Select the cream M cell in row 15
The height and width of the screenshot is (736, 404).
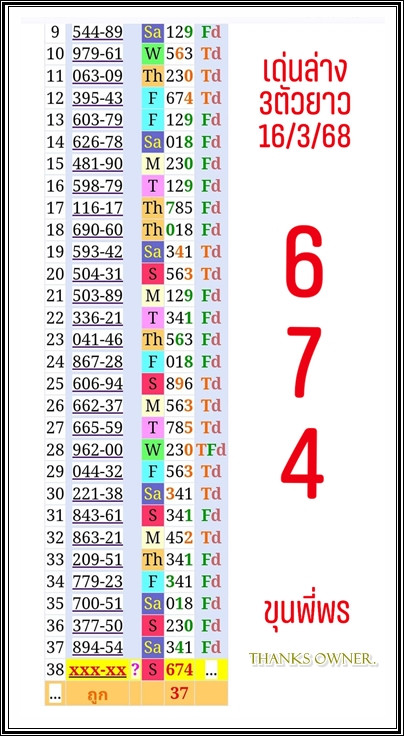153,164
